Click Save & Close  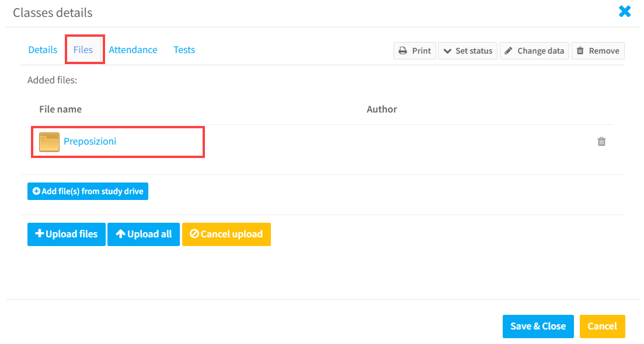538,327
